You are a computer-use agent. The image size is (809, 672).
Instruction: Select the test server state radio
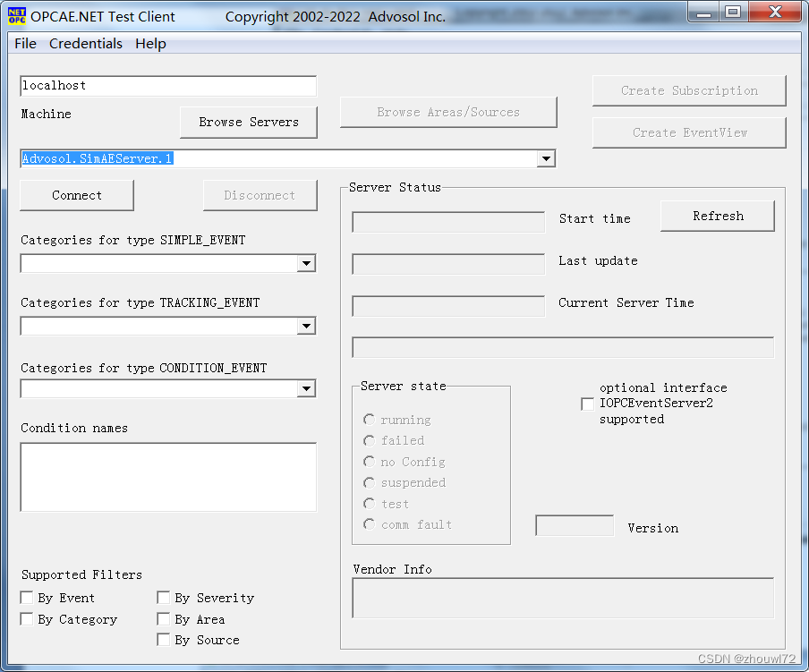[369, 504]
